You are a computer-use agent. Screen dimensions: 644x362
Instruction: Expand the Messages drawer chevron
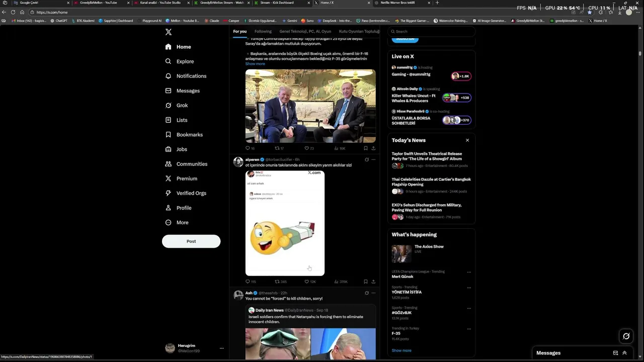pos(625,353)
